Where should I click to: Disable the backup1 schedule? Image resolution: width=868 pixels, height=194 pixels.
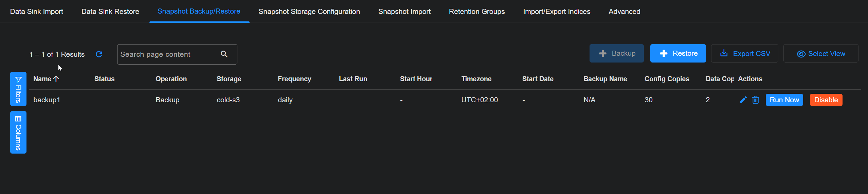826,100
